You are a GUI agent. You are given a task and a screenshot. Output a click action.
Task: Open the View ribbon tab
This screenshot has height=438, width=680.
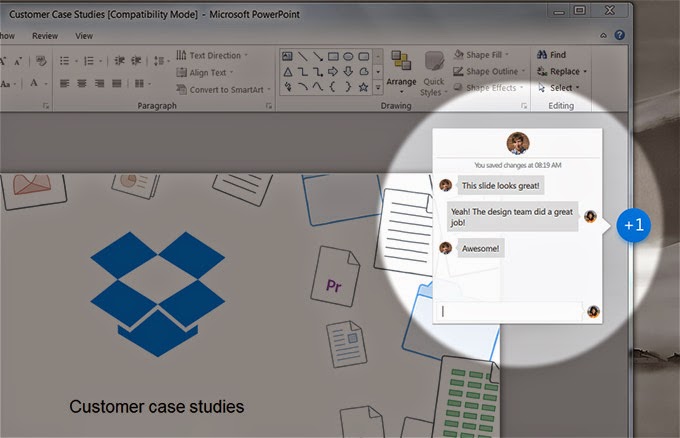tap(84, 36)
